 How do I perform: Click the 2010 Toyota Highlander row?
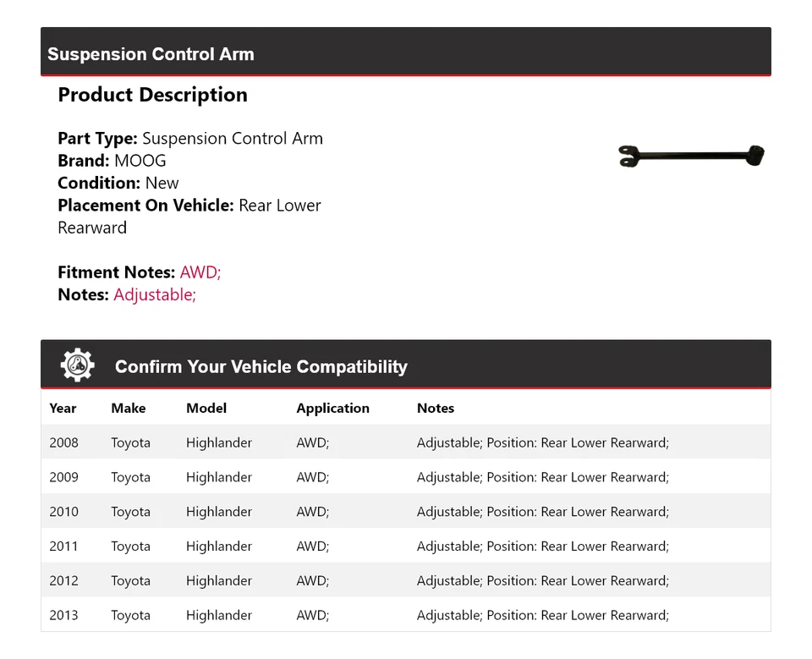(406, 511)
